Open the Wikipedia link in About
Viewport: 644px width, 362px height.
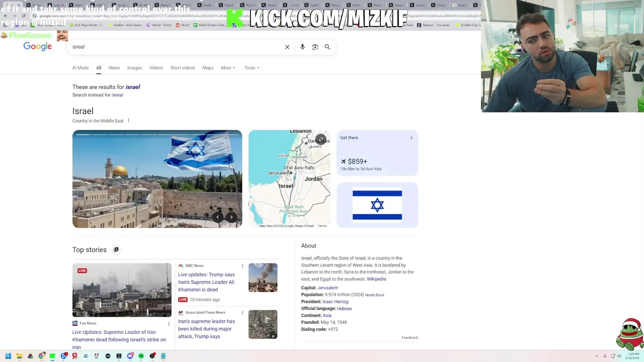pos(376,279)
